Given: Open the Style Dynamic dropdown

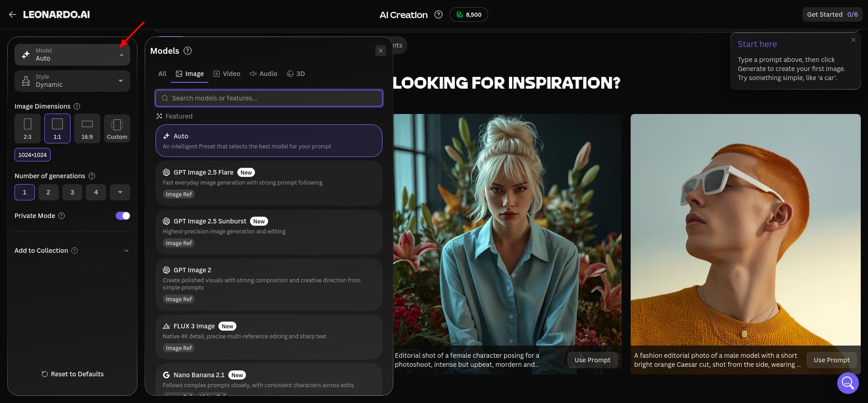Looking at the screenshot, I should coord(72,81).
